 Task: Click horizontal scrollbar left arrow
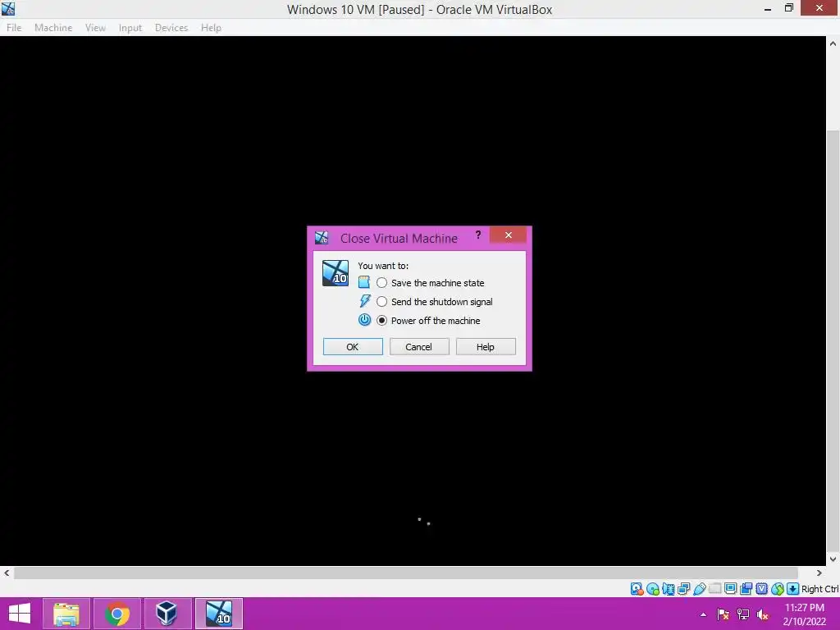pos(7,573)
